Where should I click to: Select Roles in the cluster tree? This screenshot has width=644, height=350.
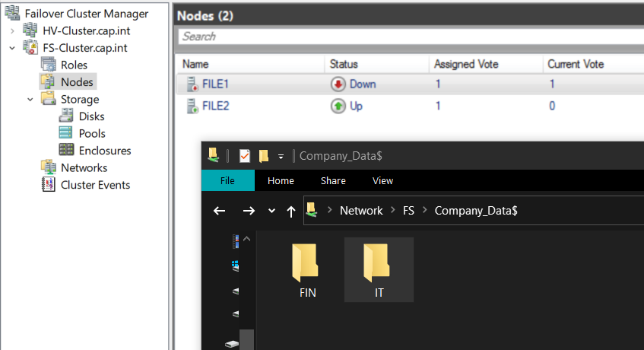pyautogui.click(x=74, y=65)
